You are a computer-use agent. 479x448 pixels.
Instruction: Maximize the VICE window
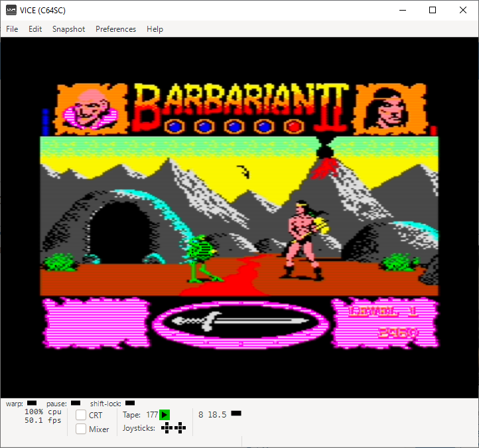433,10
